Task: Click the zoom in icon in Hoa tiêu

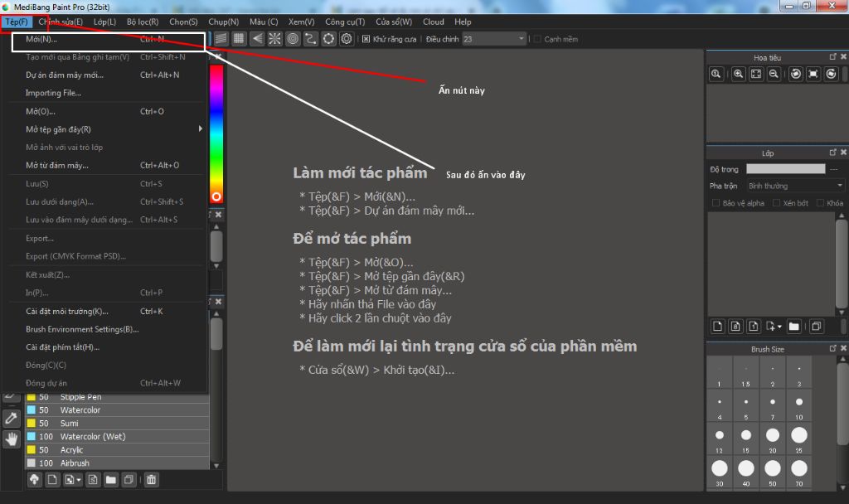Action: 738,74
